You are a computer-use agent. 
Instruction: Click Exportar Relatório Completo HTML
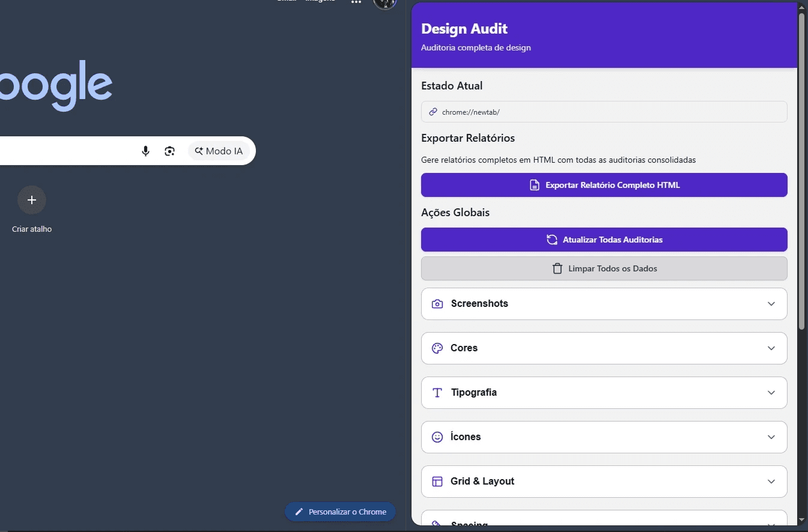pyautogui.click(x=604, y=185)
